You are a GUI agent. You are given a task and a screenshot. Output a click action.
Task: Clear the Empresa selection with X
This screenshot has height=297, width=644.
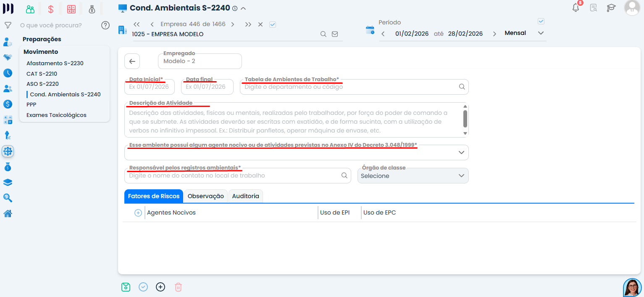tap(260, 24)
